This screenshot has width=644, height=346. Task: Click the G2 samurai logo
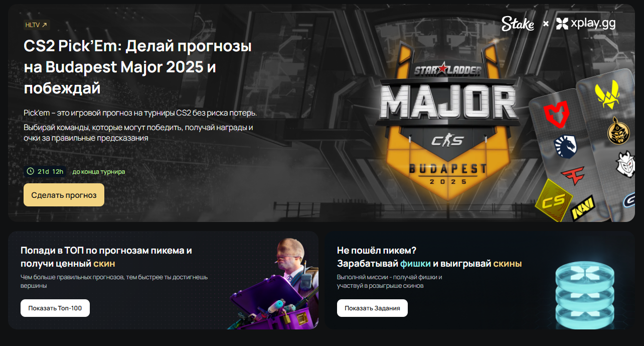click(x=627, y=163)
